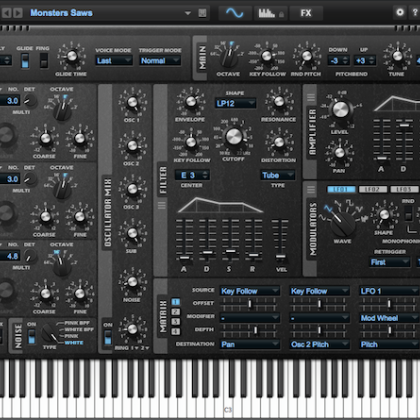Screen dimensions: 420x420
Task: Click the Amplifier Pan knob
Action: [339, 153]
